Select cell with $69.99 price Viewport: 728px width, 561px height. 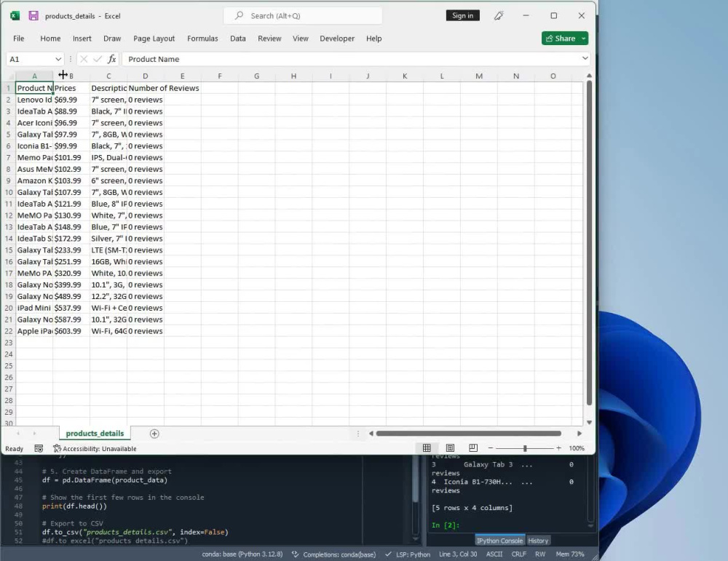(71, 100)
